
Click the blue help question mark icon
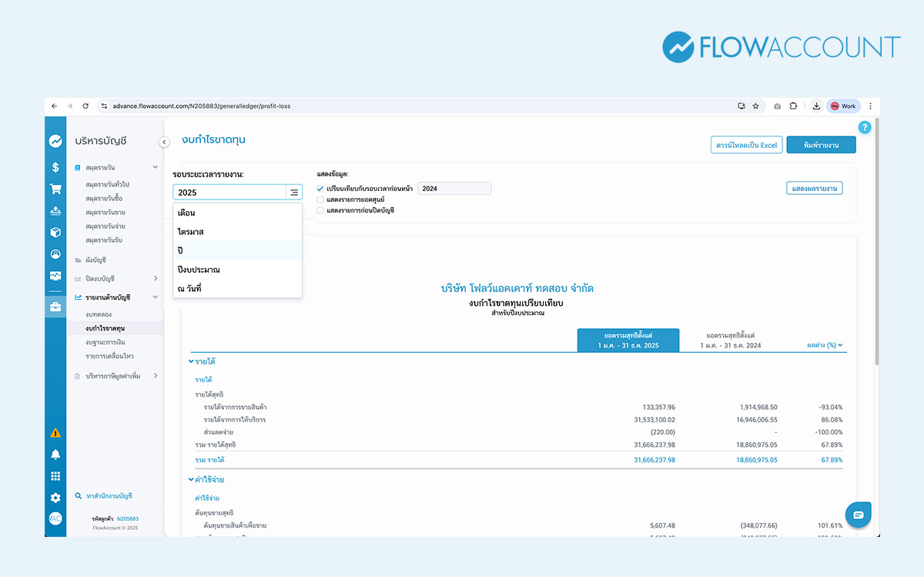pos(865,128)
